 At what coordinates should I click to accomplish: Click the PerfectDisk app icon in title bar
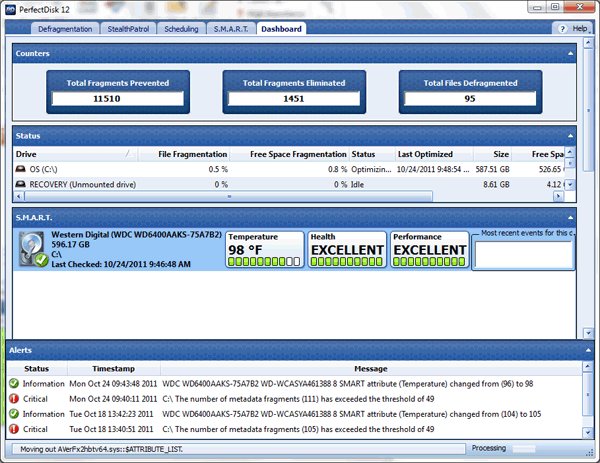[10, 9]
